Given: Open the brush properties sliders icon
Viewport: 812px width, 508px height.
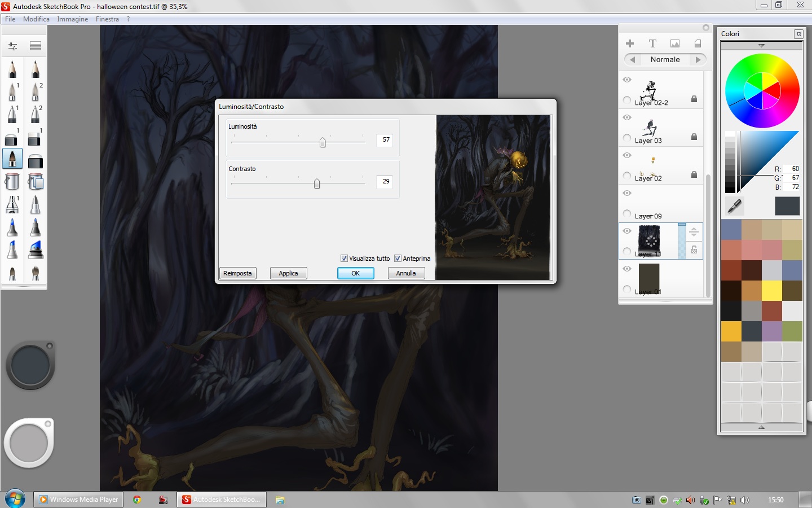Looking at the screenshot, I should point(12,46).
